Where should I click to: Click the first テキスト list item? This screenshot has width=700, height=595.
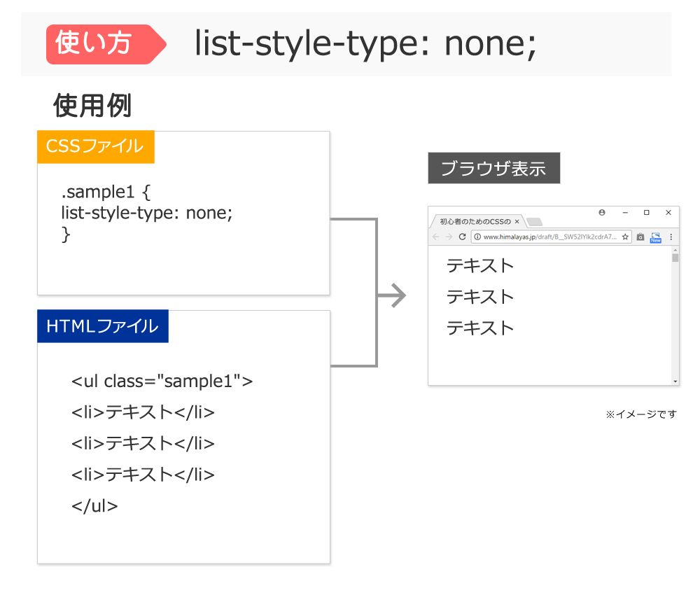tap(480, 265)
